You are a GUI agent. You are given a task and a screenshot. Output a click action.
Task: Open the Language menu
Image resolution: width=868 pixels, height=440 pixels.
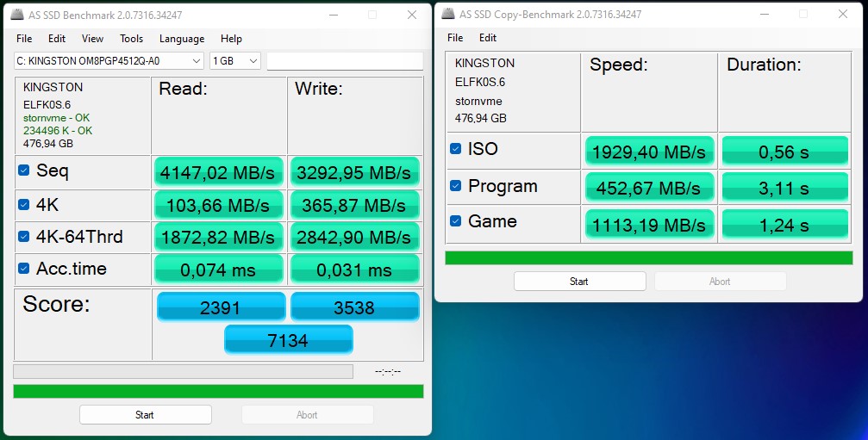182,39
